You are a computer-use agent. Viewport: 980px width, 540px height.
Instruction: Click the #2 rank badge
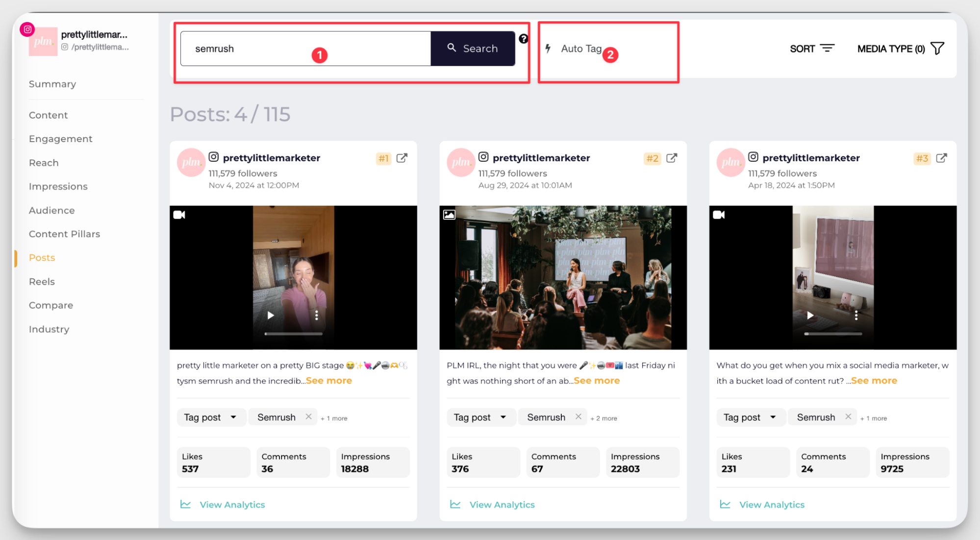tap(652, 158)
